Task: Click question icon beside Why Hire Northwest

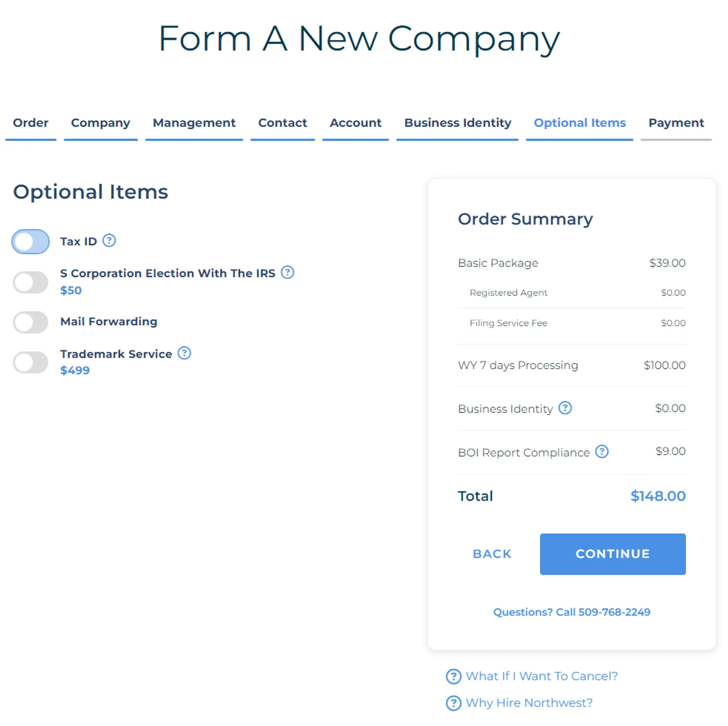Action: pos(453,703)
